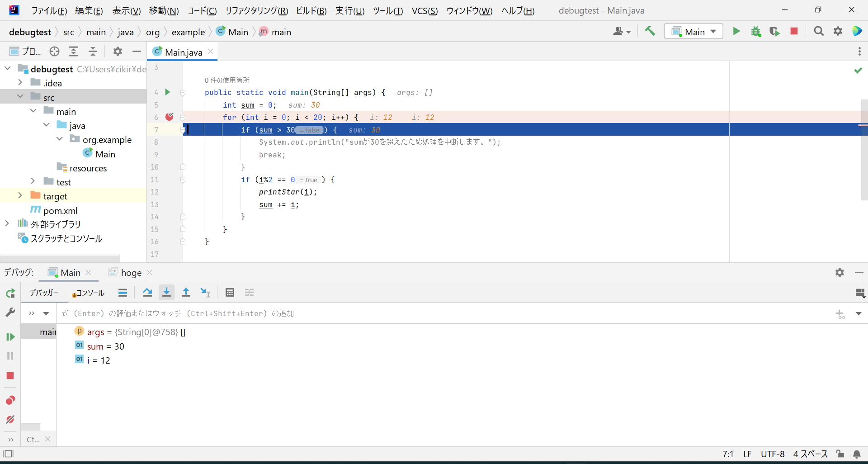Viewport: 868px width, 464px height.
Task: Step over the current line
Action: click(x=147, y=293)
